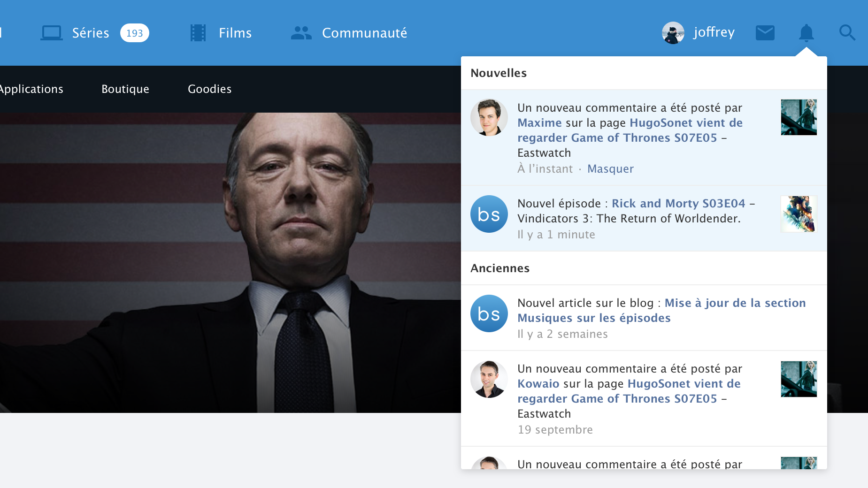This screenshot has width=868, height=488.
Task: Click joffrey's profile avatar
Action: [x=673, y=33]
